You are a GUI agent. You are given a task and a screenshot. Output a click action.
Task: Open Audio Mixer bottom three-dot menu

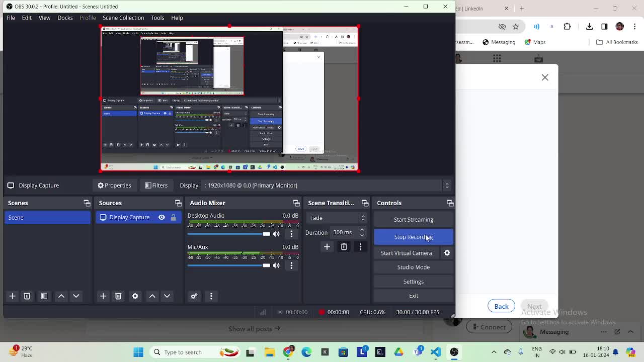pyautogui.click(x=211, y=296)
